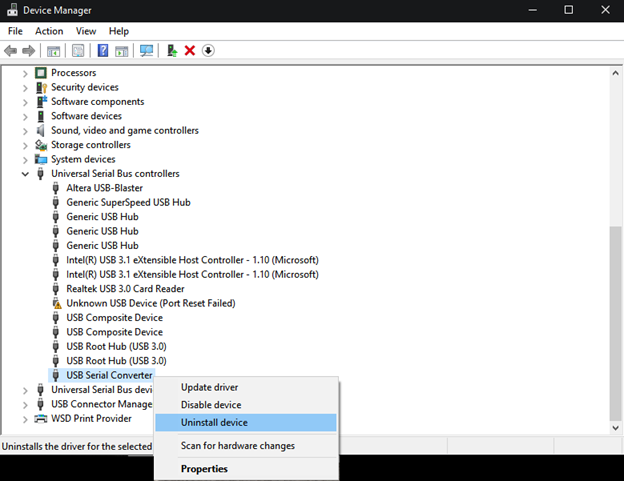The image size is (624, 481).
Task: Select the USB Serial Converter entry
Action: point(109,375)
